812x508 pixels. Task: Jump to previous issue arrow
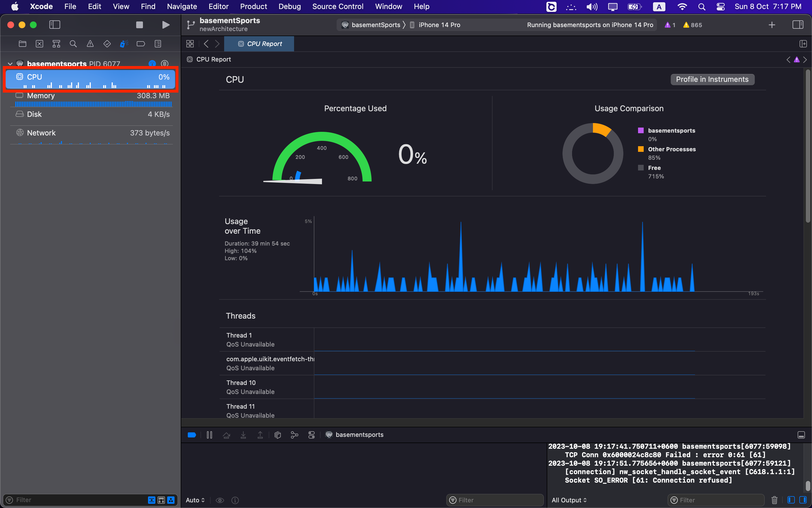pyautogui.click(x=788, y=60)
